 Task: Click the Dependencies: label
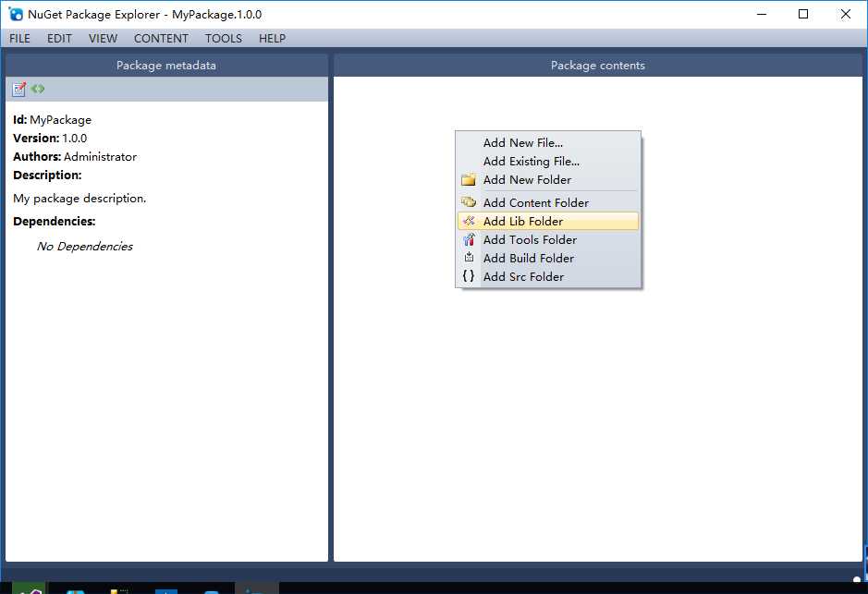(x=55, y=221)
